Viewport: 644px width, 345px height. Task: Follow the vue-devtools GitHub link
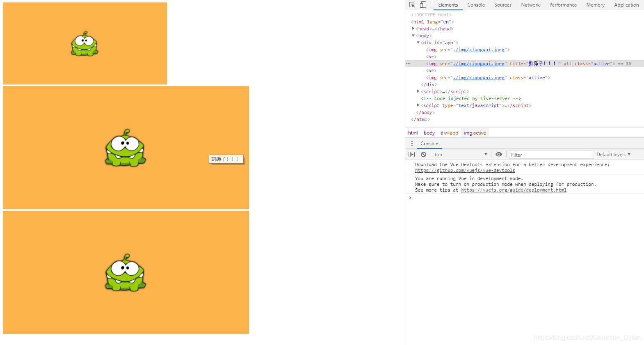tap(465, 171)
